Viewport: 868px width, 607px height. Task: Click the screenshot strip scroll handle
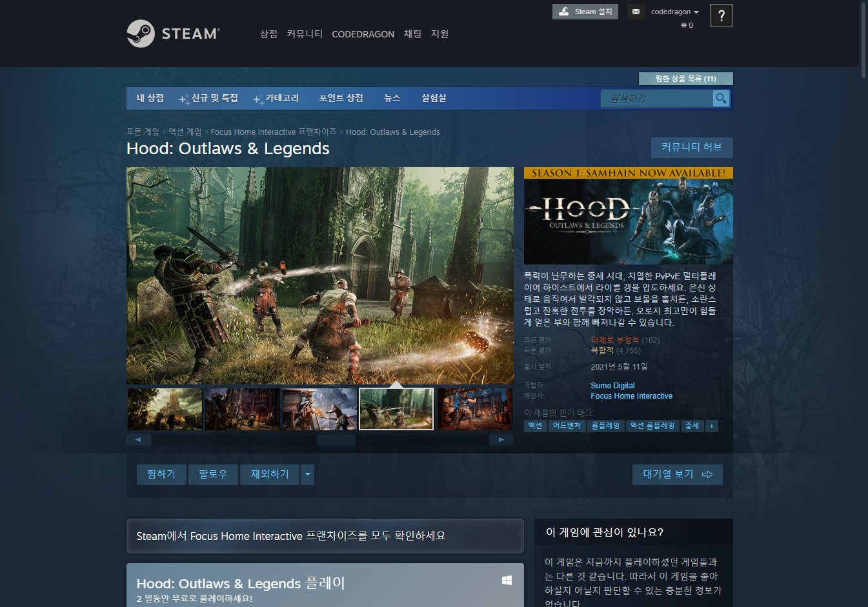[x=336, y=440]
